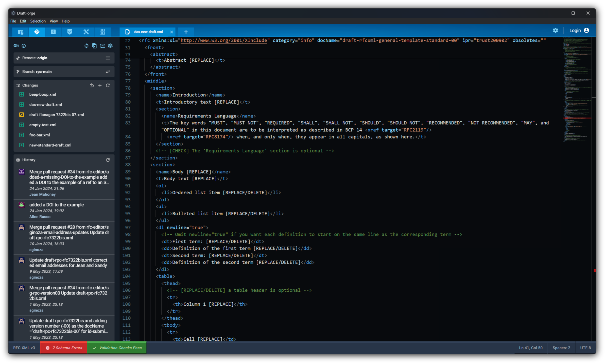Click Jean Mahoney's commit avatar
The image size is (606, 364).
pyautogui.click(x=22, y=172)
